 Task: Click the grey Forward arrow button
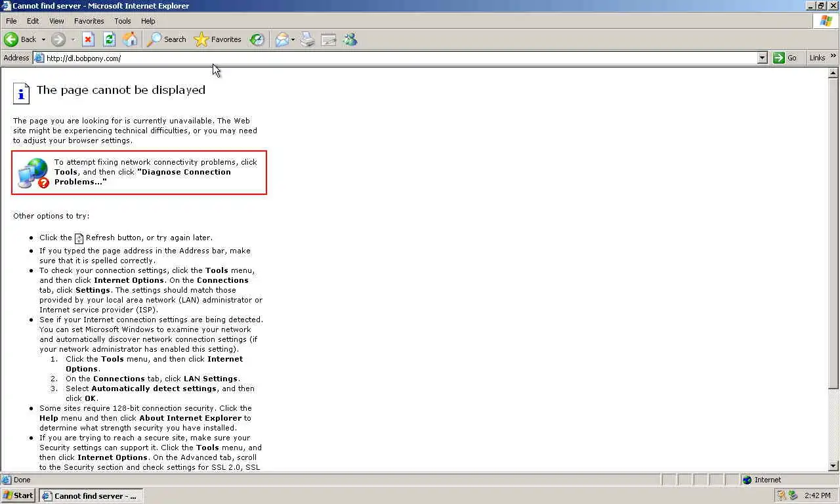click(58, 39)
